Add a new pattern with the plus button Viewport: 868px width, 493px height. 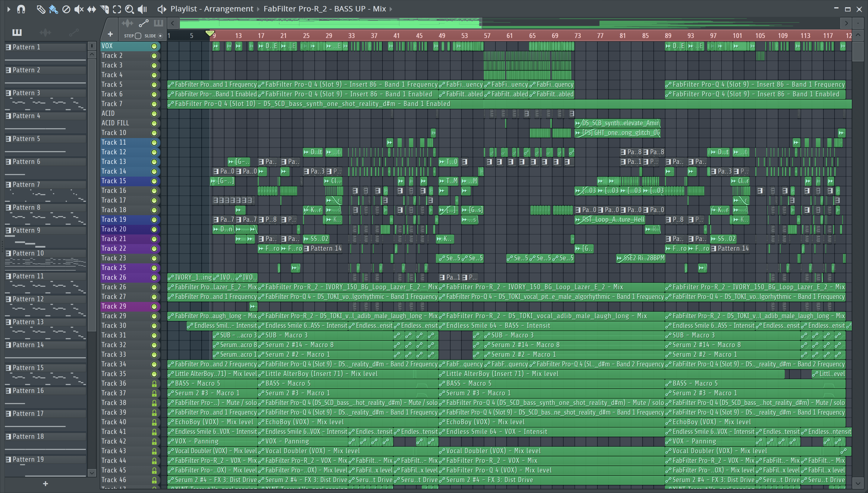[46, 484]
